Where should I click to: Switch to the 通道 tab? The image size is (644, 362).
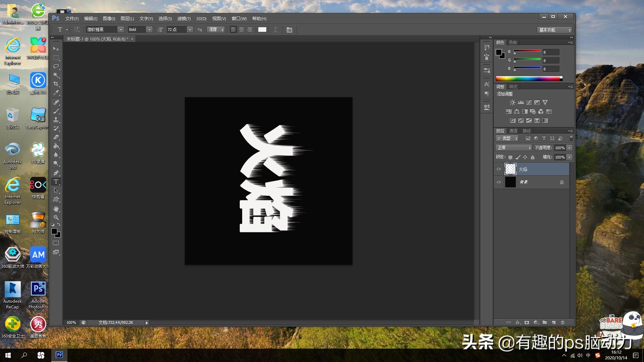tap(513, 131)
